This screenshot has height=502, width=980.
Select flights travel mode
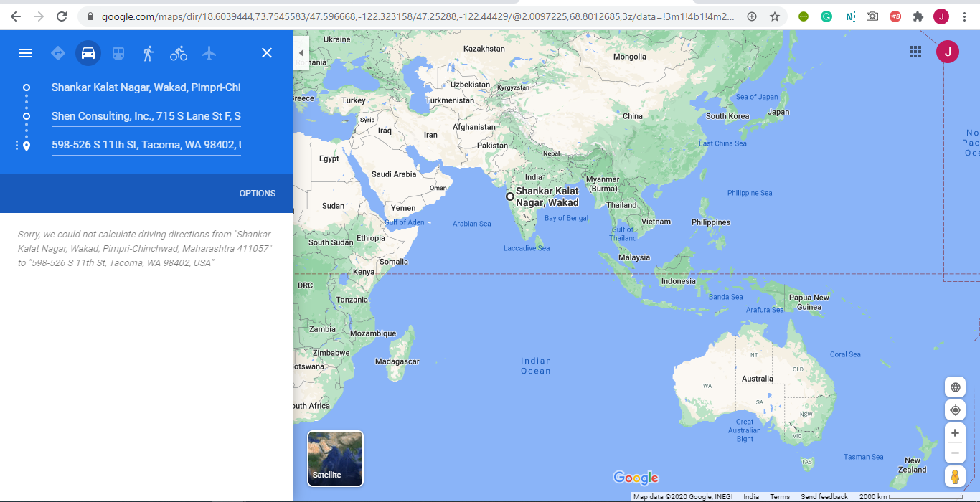(x=209, y=53)
